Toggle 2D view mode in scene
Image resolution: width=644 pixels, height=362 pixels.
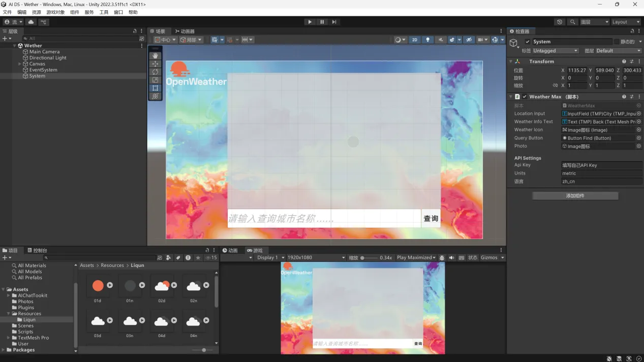click(415, 40)
